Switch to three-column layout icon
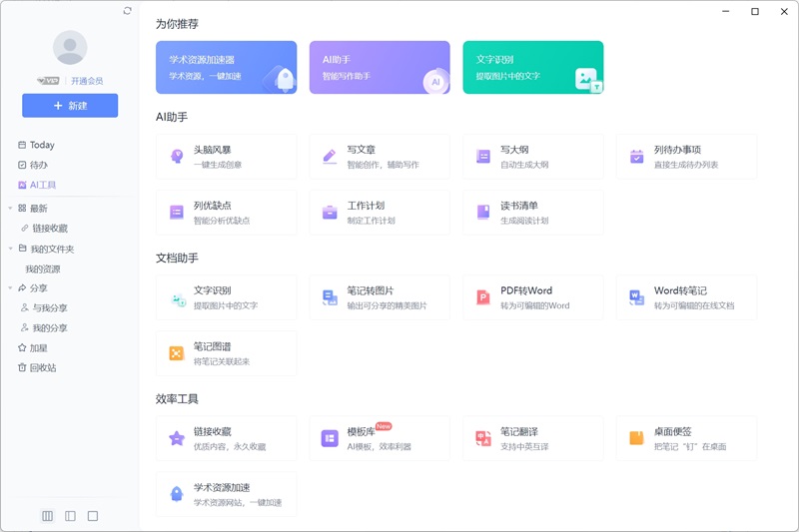The height and width of the screenshot is (532, 799). 47,516
